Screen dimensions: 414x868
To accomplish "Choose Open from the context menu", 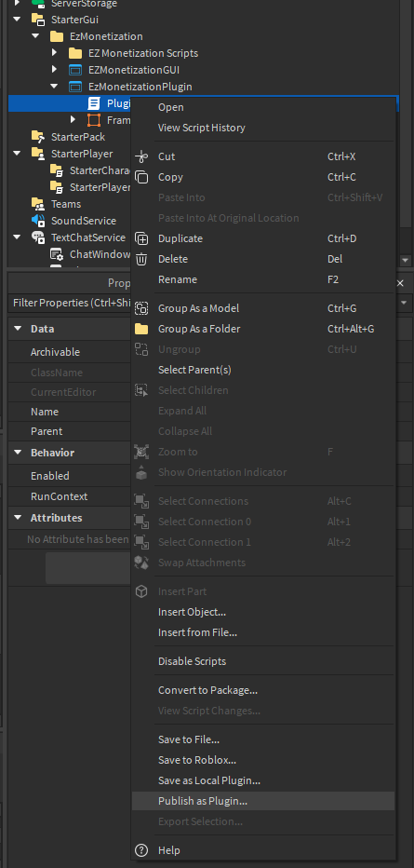I will point(263,107).
